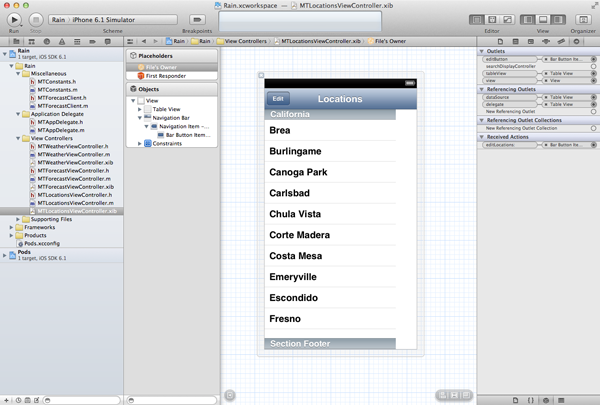Collapse the Received Actions section

click(482, 137)
